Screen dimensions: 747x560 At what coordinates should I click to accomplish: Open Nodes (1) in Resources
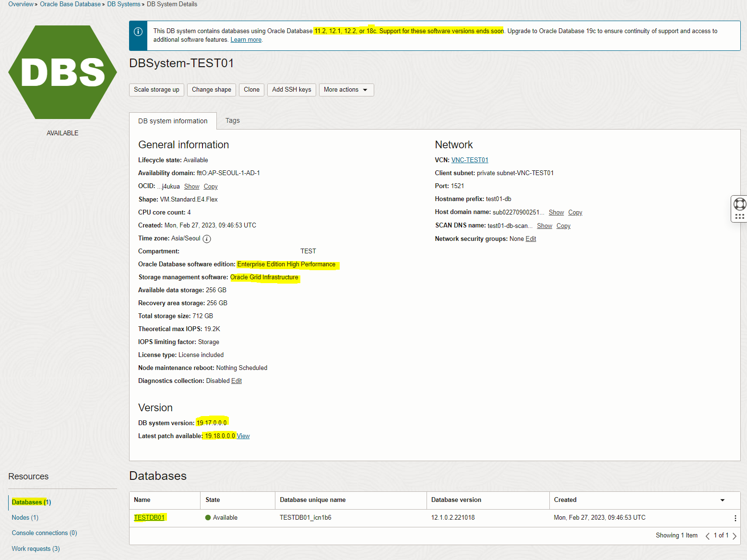(x=25, y=518)
